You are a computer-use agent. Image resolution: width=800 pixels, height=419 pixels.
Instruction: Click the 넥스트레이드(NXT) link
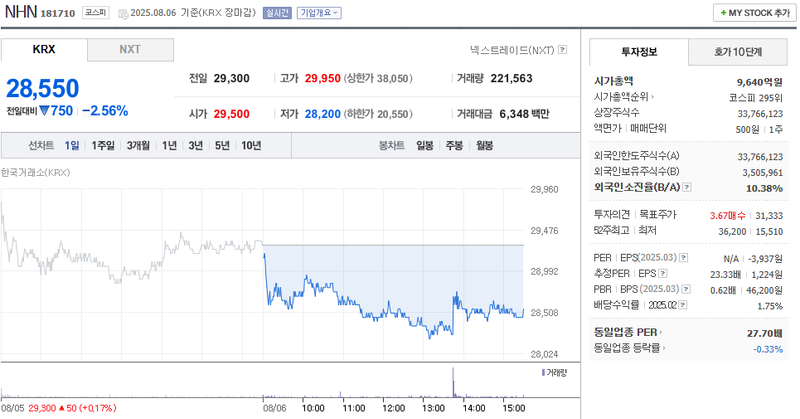coord(512,50)
